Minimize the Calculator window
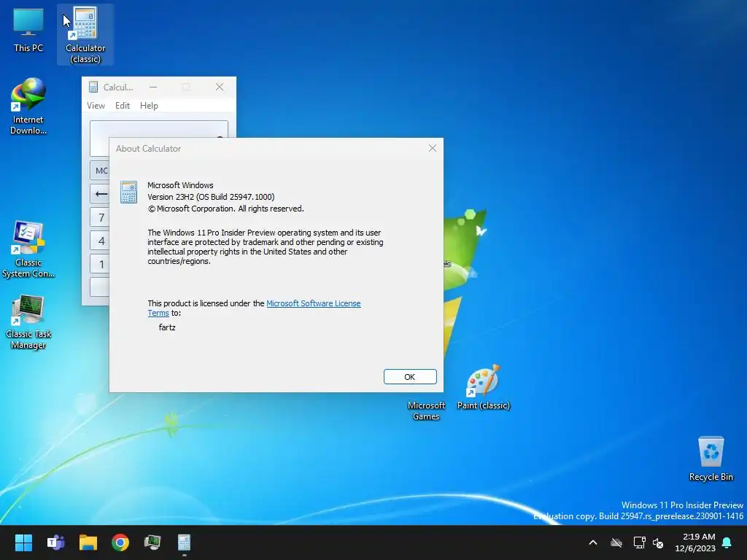Screen dimensions: 747x560 point(153,87)
